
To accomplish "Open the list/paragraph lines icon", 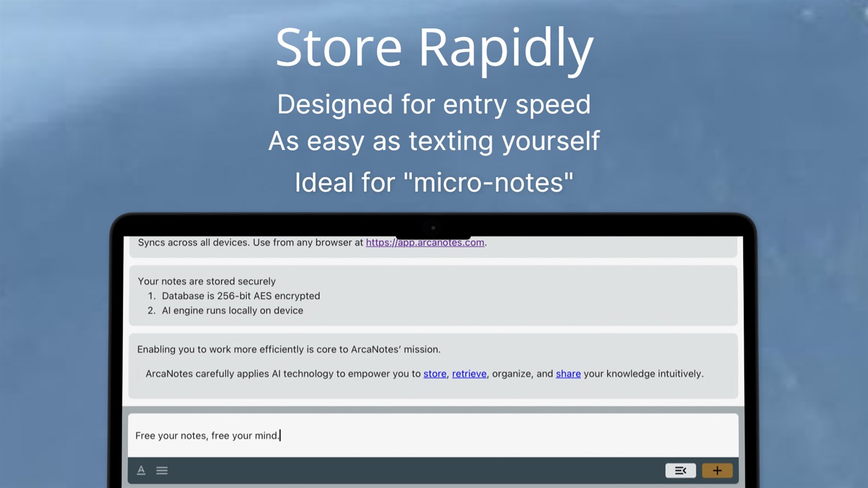I will 162,471.
